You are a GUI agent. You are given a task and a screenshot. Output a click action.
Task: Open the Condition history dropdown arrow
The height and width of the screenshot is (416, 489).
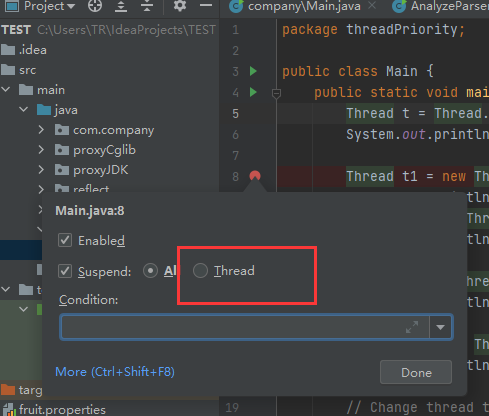pyautogui.click(x=440, y=327)
